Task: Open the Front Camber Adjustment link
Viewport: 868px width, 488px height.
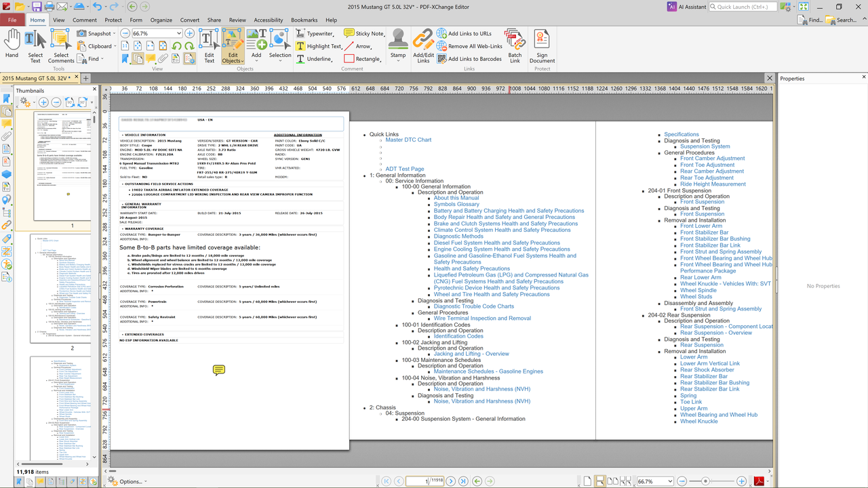Action: pyautogui.click(x=712, y=159)
